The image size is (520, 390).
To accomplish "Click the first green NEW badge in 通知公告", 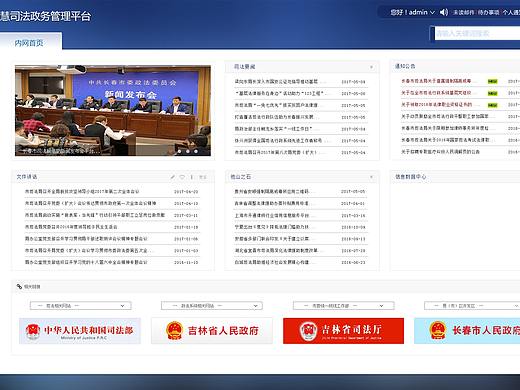I will click(x=492, y=81).
